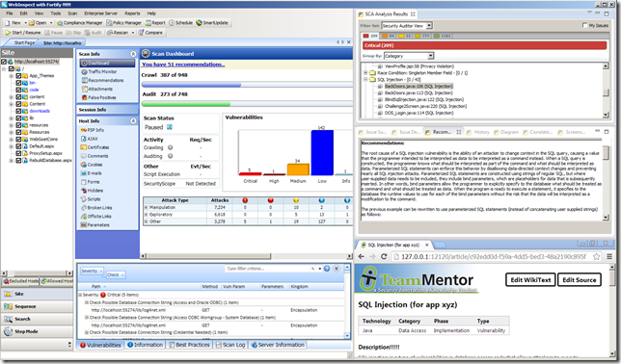The height and width of the screenshot is (364, 621).
Task: Collapse the SQL Injection folder
Action: click(x=365, y=80)
